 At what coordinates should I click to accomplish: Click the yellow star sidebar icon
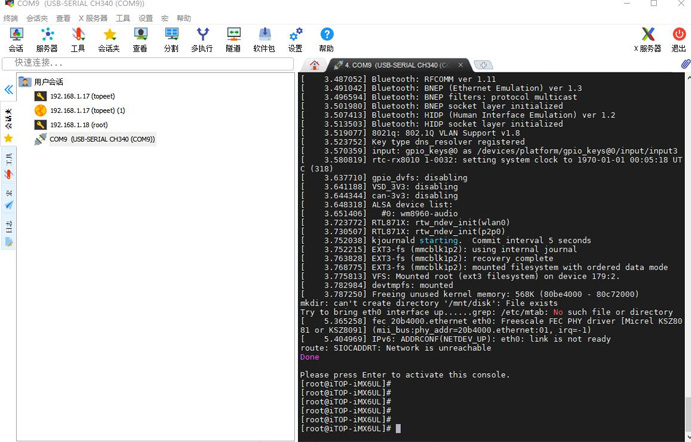pos(8,138)
